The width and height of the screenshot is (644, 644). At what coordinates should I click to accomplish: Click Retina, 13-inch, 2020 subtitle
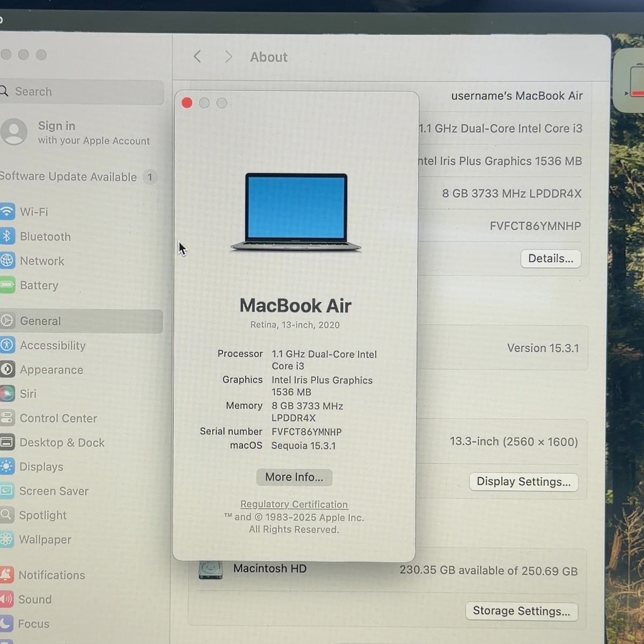click(x=295, y=325)
